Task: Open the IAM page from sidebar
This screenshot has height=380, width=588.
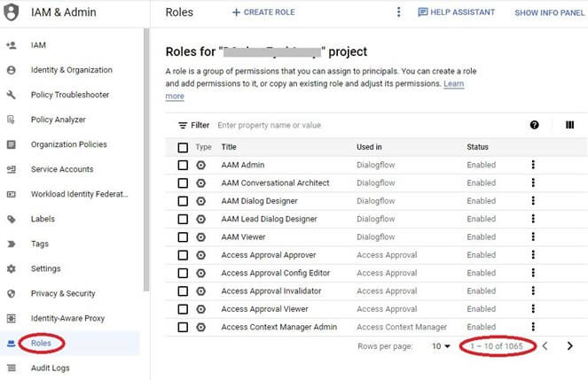Action: point(38,45)
